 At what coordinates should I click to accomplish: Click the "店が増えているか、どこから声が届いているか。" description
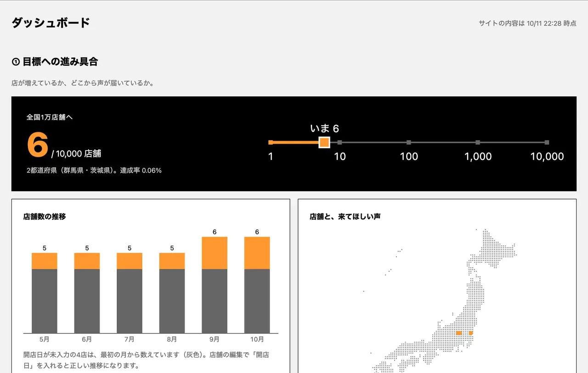click(x=83, y=83)
